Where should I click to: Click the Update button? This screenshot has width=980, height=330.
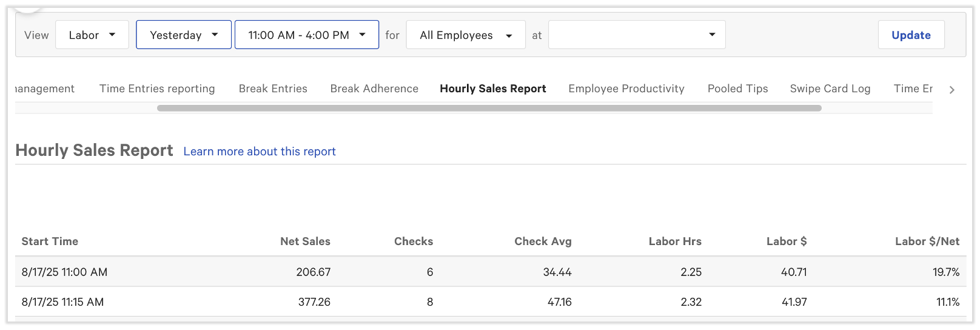click(x=910, y=35)
